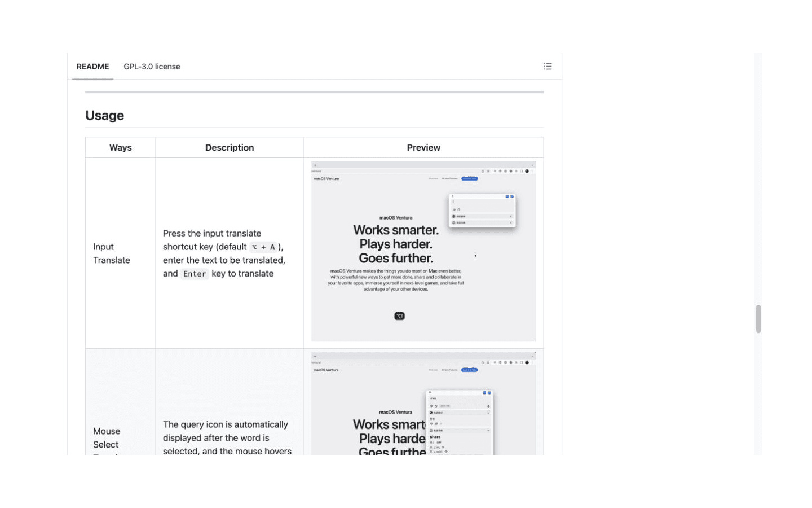Open the Input Translate preview image
Screen dimensions: 812x508
point(423,252)
